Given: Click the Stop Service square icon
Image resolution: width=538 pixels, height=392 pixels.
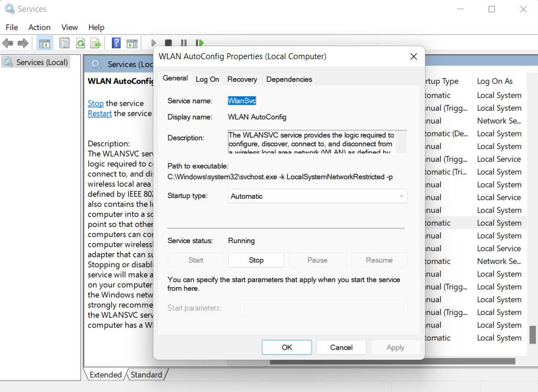Looking at the screenshot, I should [168, 43].
